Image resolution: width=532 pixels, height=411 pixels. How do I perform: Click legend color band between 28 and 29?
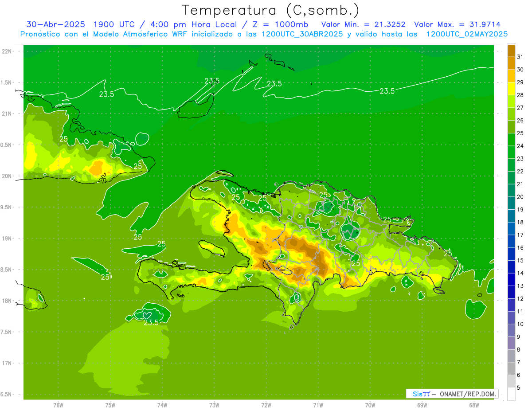(511, 89)
